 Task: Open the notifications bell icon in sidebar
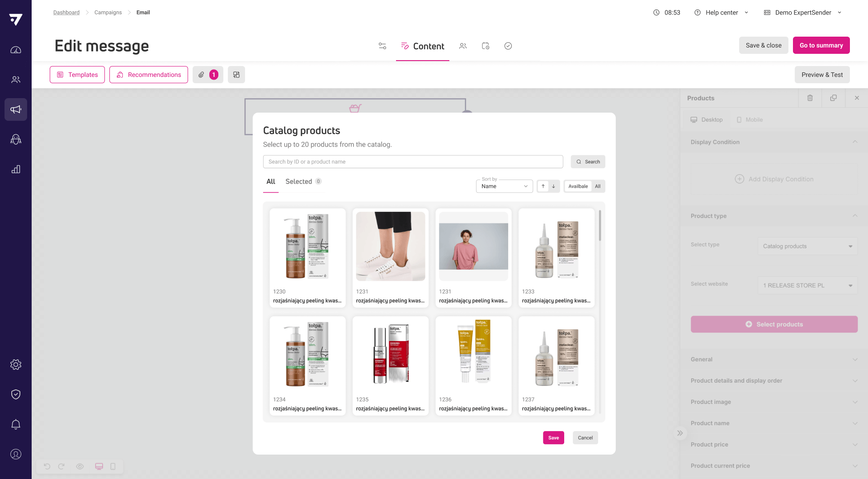point(16,424)
